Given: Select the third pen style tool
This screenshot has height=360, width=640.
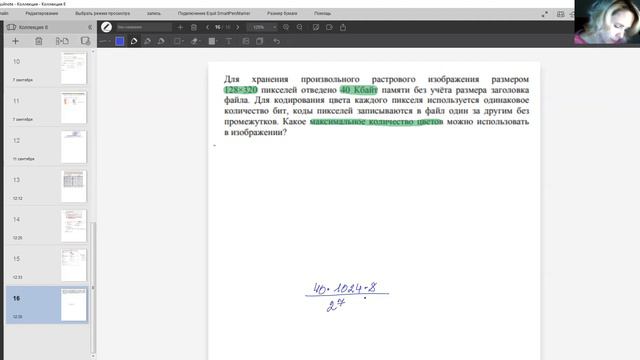Looking at the screenshot, I should click(x=161, y=41).
